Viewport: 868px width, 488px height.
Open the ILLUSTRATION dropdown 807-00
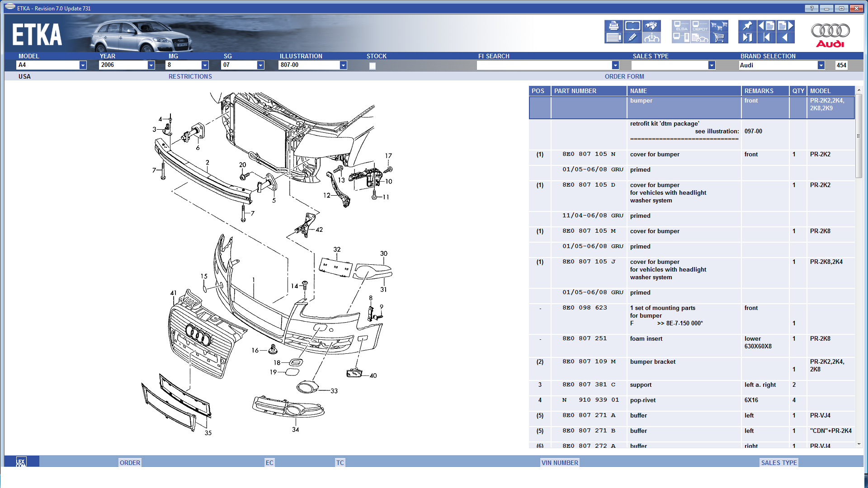pos(312,65)
